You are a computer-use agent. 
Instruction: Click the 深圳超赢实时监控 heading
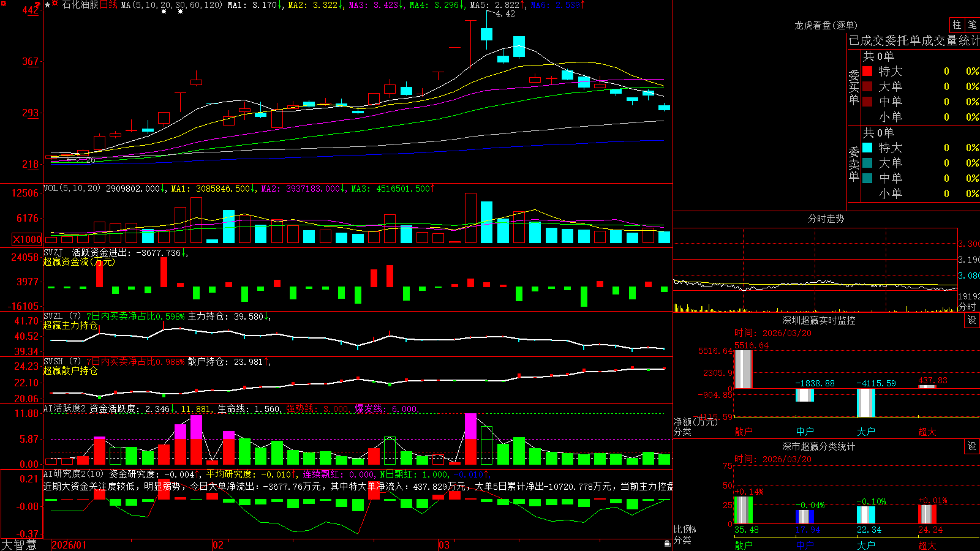tap(818, 320)
